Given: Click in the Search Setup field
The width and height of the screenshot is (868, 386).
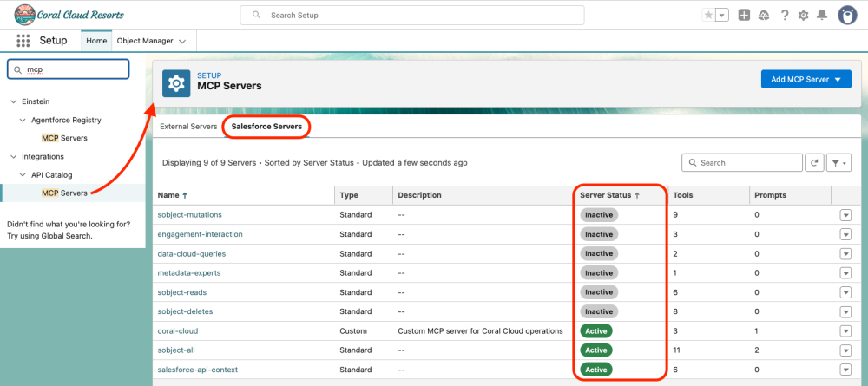Looking at the screenshot, I should (x=411, y=16).
